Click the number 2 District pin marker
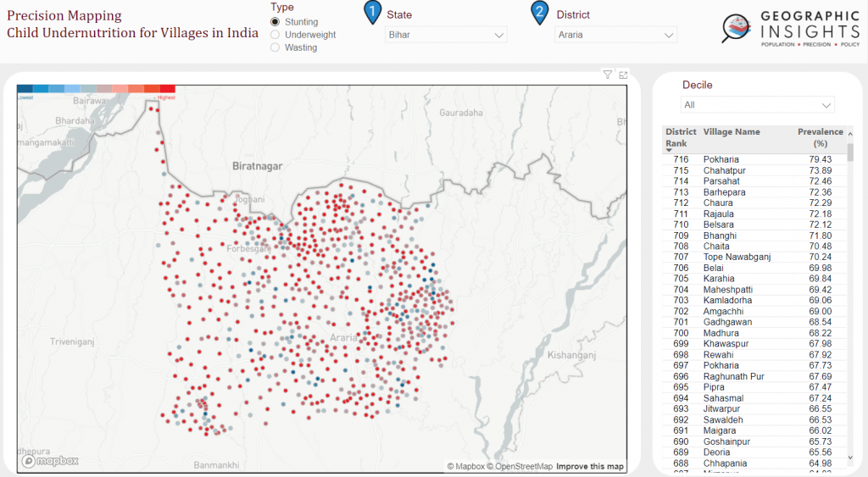Screen dimensions: 868x477 click(x=540, y=13)
